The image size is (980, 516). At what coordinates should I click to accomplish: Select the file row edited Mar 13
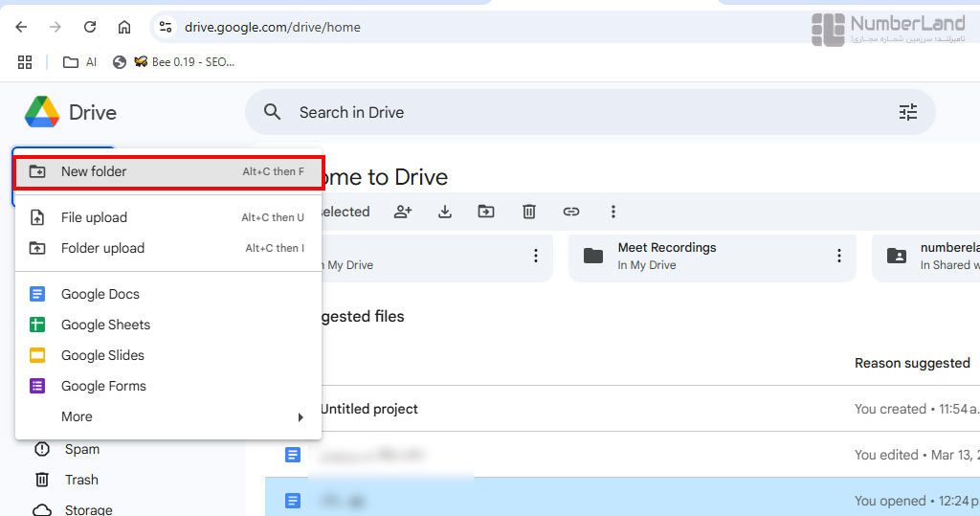[622, 455]
